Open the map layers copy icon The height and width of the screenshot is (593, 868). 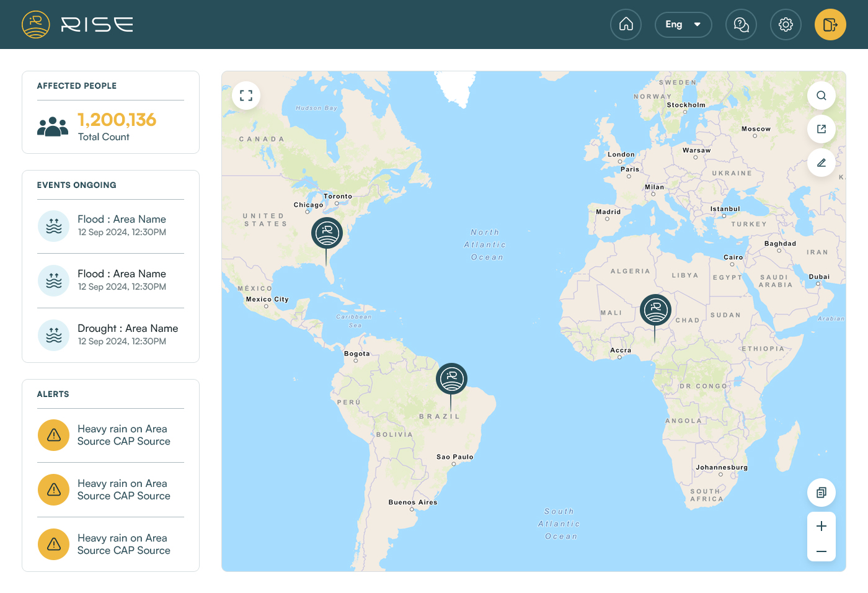click(821, 493)
